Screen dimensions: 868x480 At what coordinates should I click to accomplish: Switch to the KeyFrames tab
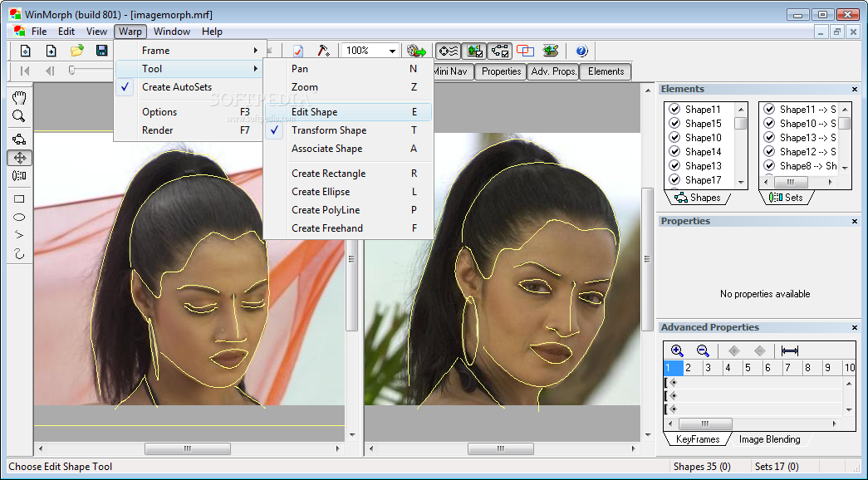(698, 439)
